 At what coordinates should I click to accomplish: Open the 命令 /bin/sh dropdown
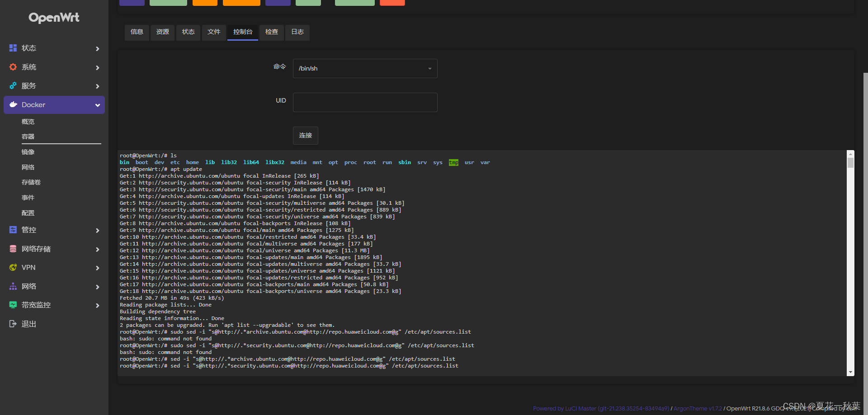(364, 68)
